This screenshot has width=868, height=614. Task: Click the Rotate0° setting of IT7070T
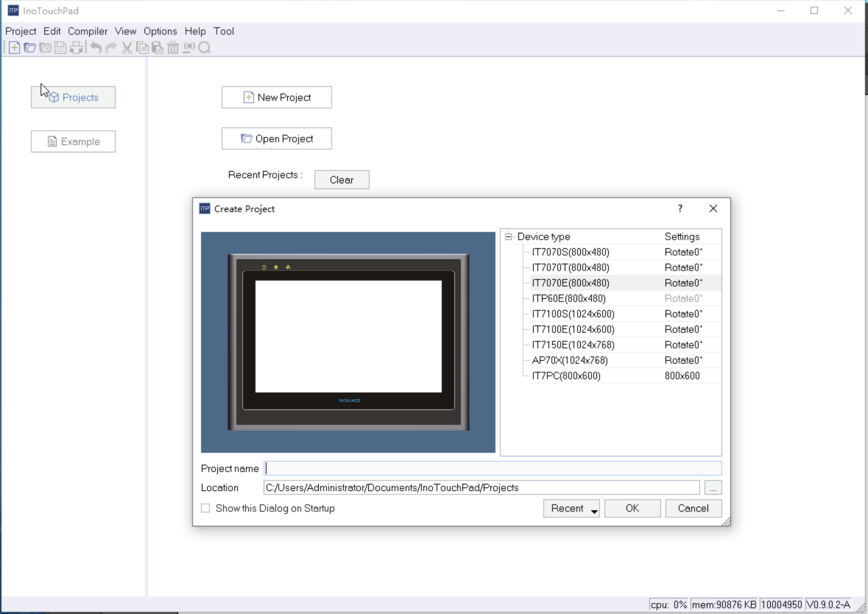coord(684,268)
